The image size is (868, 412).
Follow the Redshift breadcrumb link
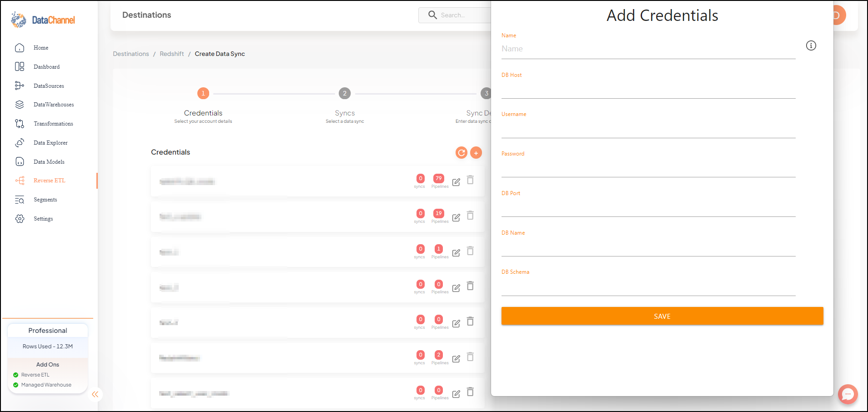172,54
